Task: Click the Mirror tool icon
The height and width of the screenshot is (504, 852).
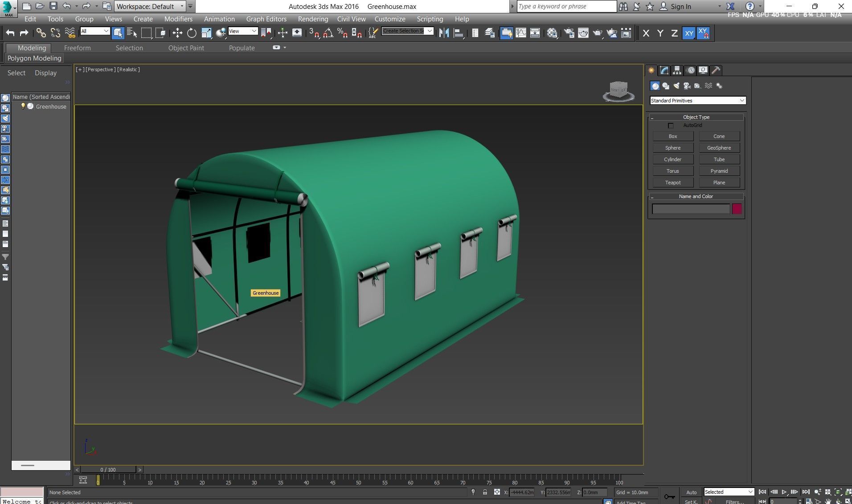Action: coord(444,33)
